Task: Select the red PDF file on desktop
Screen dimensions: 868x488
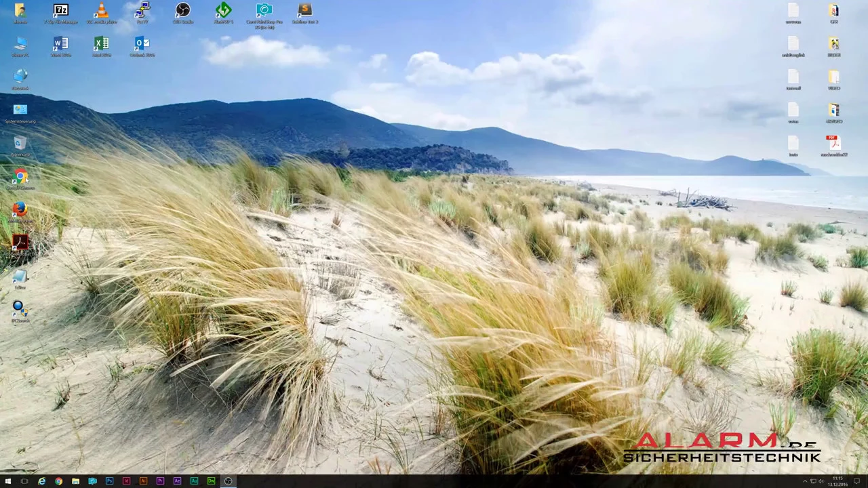Action: 833,146
